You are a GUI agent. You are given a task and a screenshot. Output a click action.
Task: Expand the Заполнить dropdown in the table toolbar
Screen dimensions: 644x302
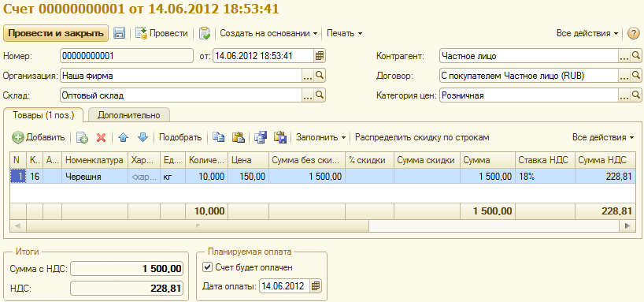click(320, 137)
